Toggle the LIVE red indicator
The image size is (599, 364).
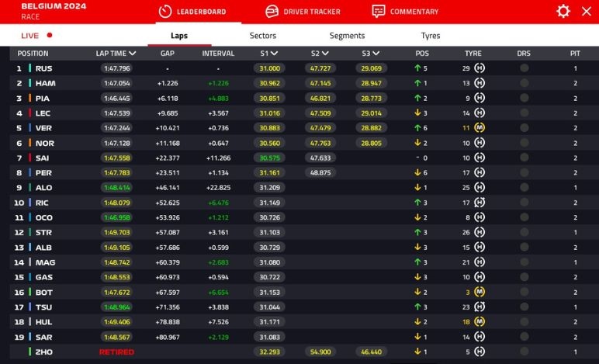[50, 35]
